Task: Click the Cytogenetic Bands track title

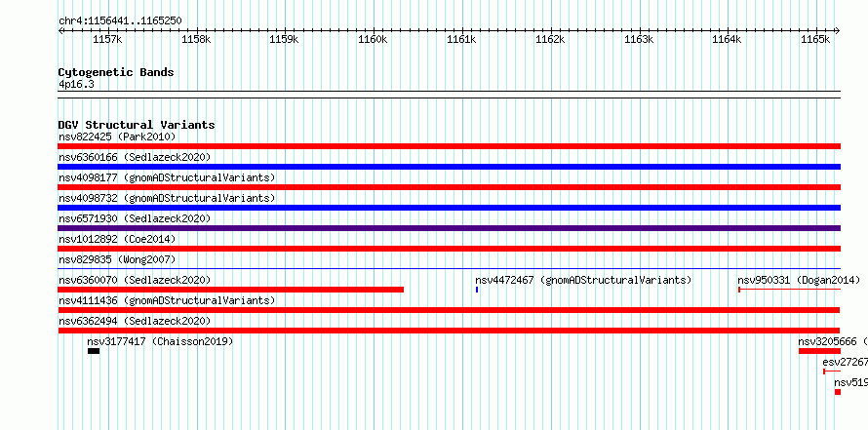Action: [x=116, y=72]
